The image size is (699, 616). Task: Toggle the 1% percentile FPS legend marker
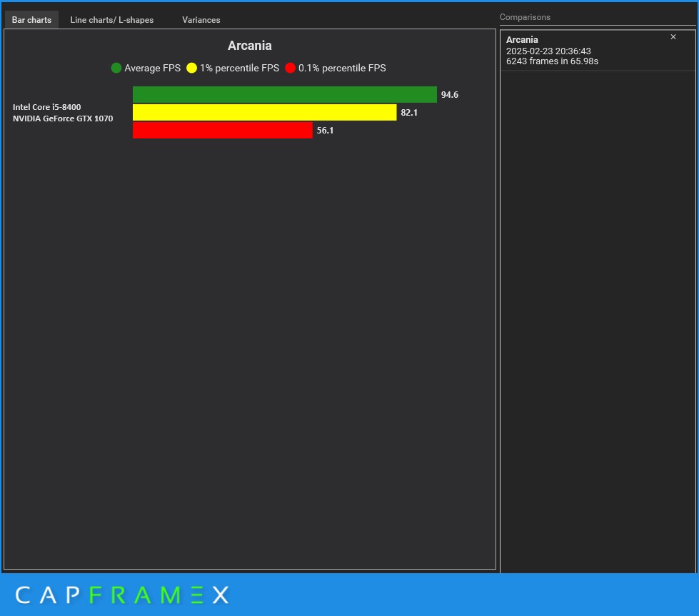click(191, 68)
